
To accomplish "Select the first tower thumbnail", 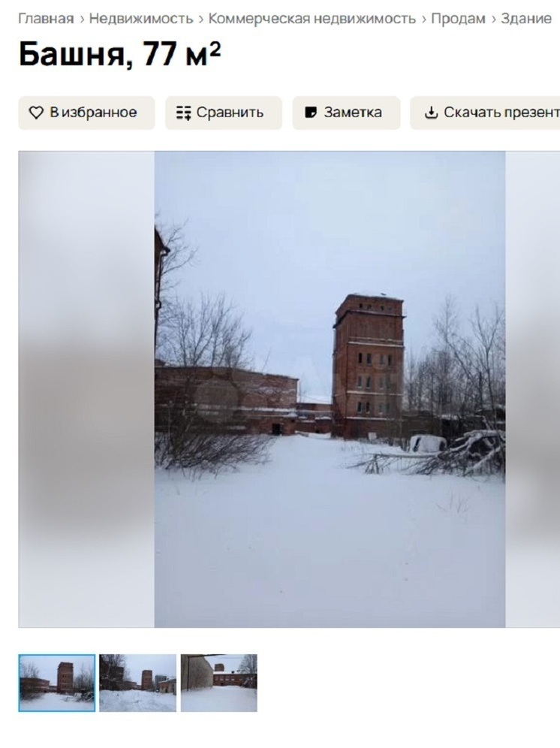I will (x=57, y=683).
